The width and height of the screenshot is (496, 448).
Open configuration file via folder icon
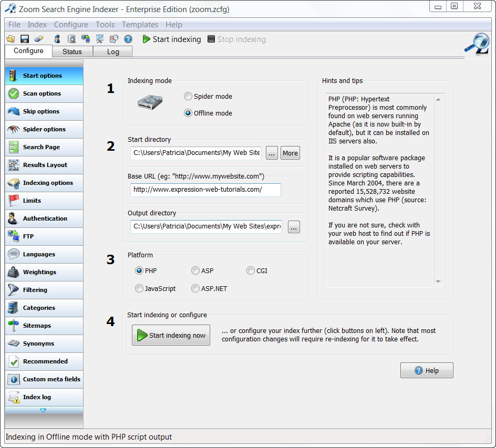[x=11, y=39]
